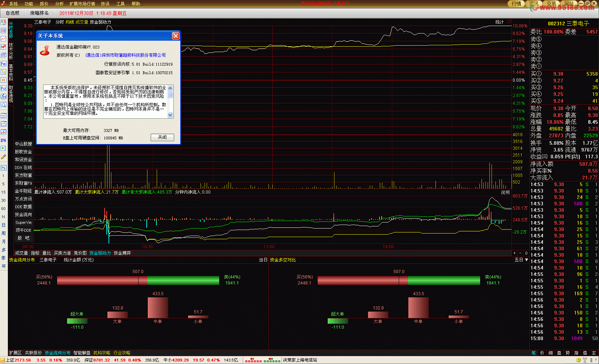Click the 关闭 button in About dialog
This screenshot has width=599, height=364.
tap(162, 137)
